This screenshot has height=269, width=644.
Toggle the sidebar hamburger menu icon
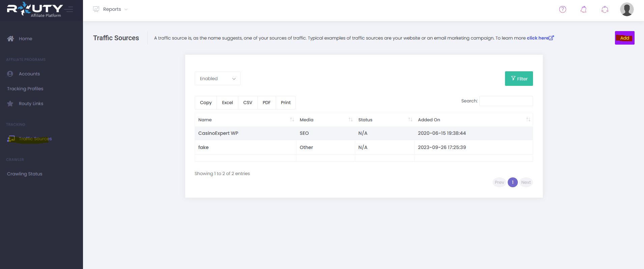(x=69, y=9)
